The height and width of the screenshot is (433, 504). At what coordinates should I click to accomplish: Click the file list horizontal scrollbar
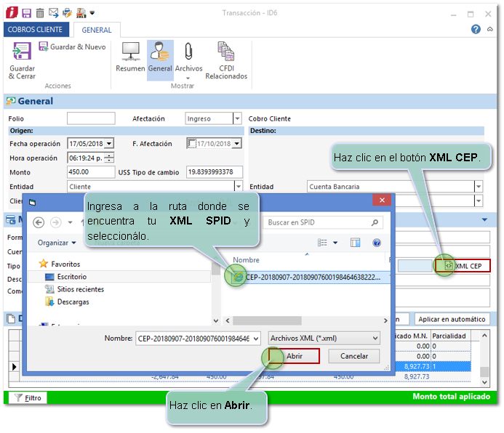267,320
